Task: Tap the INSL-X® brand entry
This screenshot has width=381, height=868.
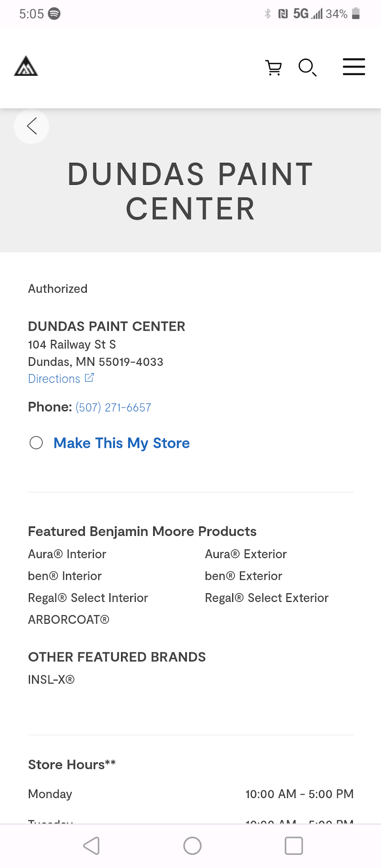Action: pyautogui.click(x=51, y=680)
